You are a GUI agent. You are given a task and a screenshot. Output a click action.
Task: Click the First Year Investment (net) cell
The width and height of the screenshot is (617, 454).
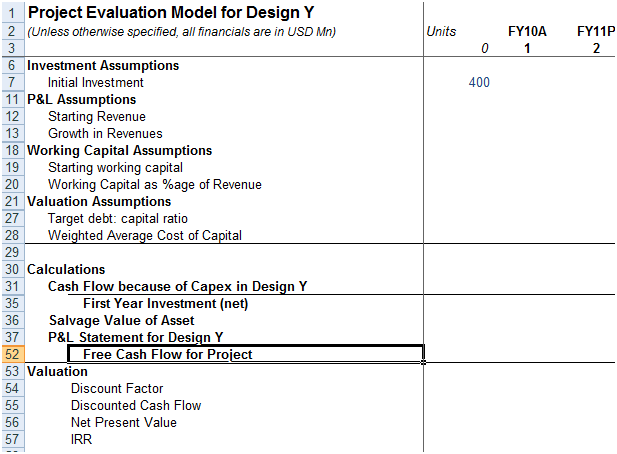[x=166, y=303]
